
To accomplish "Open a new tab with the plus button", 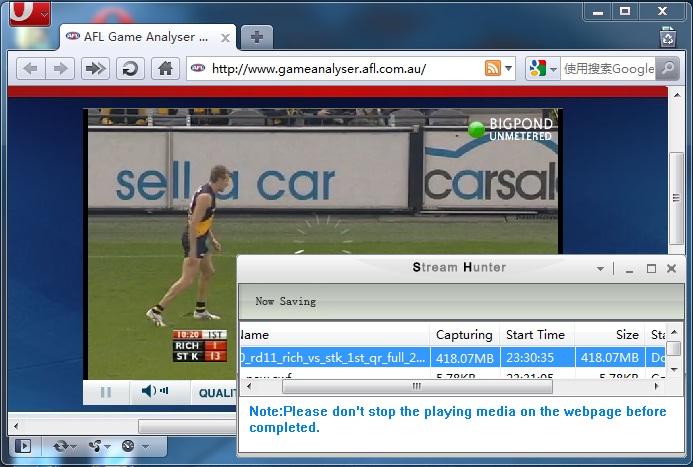I will (257, 37).
